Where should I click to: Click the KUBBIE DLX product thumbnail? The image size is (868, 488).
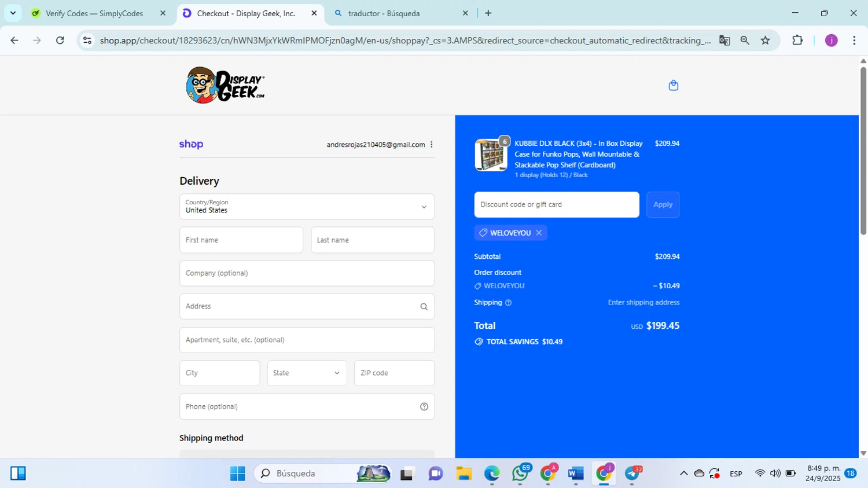point(491,155)
